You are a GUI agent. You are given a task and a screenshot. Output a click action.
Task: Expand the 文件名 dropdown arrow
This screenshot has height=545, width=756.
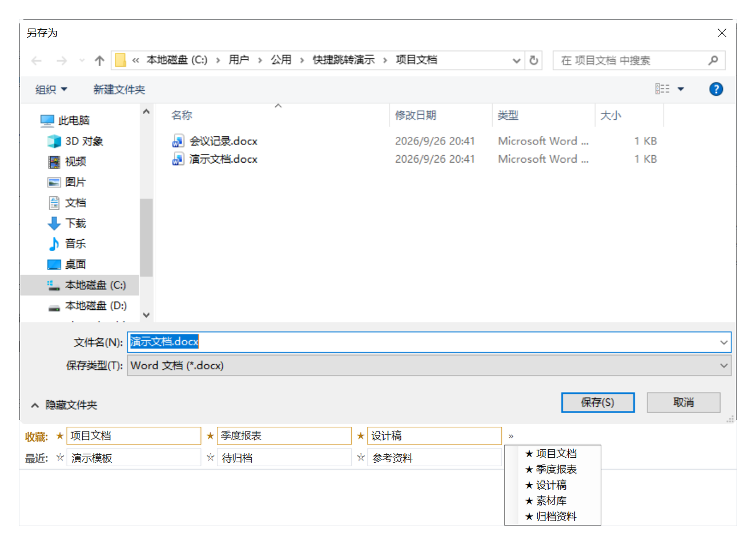pos(723,342)
